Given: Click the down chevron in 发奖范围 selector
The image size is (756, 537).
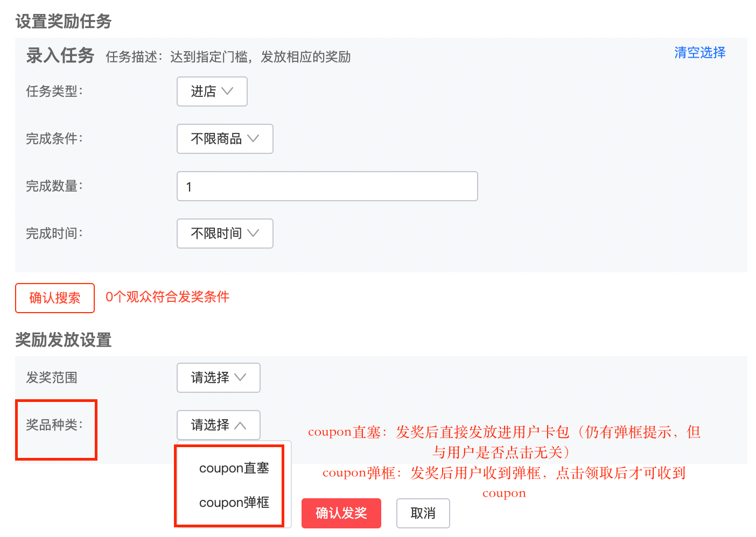Looking at the screenshot, I should tap(240, 378).
